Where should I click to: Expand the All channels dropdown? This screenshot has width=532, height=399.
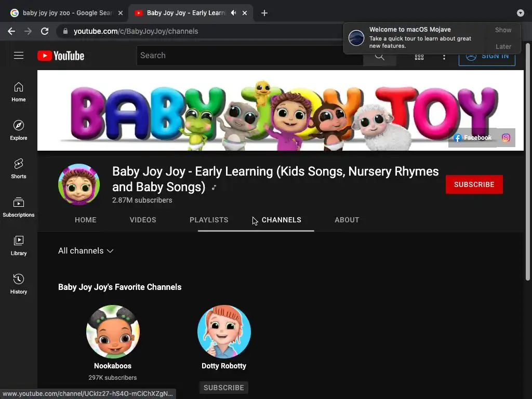86,251
